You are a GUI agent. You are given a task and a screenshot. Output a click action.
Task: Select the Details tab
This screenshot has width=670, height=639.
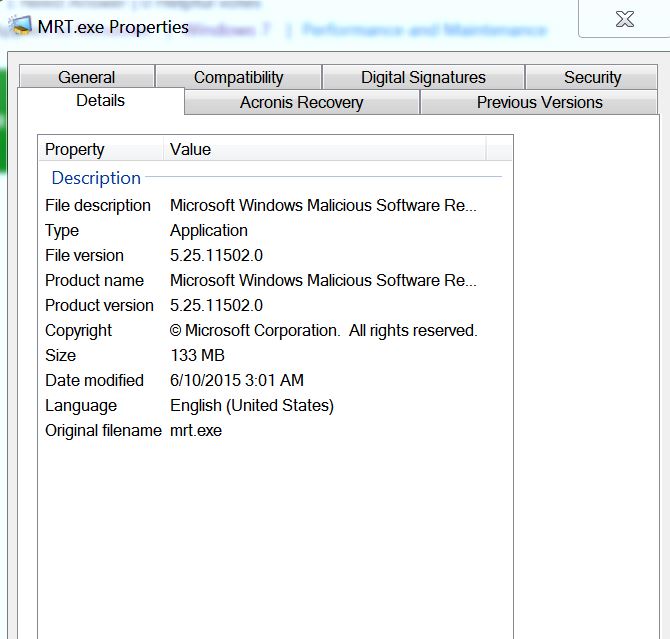click(x=100, y=101)
